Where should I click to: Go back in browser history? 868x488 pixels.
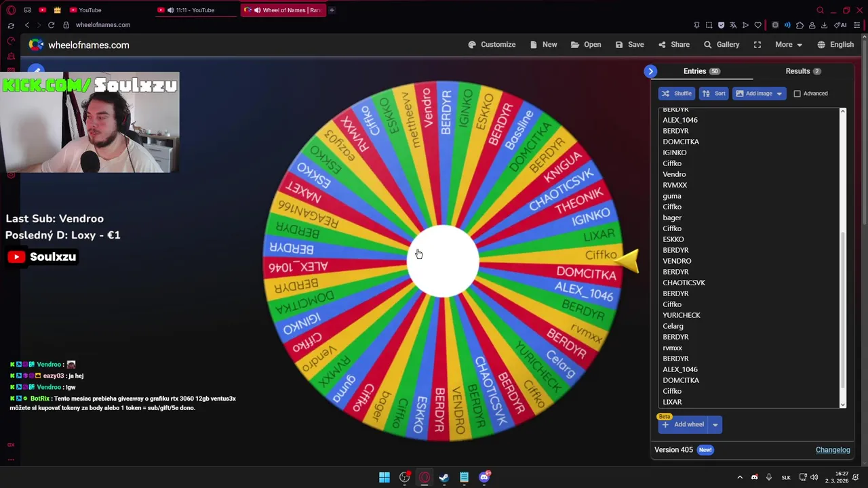[x=27, y=25]
